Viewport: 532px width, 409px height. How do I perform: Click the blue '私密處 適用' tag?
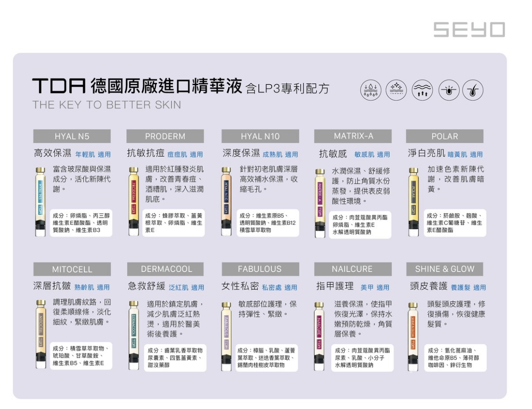tap(280, 287)
